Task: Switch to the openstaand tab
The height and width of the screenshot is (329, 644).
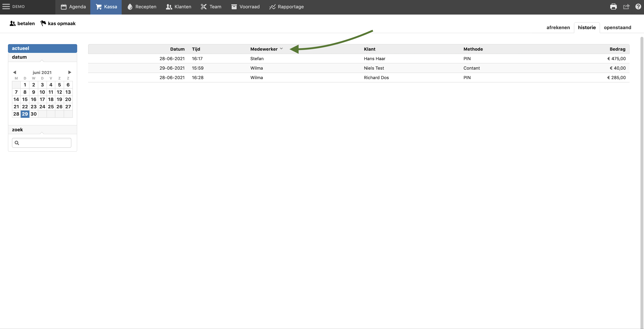Action: tap(617, 28)
